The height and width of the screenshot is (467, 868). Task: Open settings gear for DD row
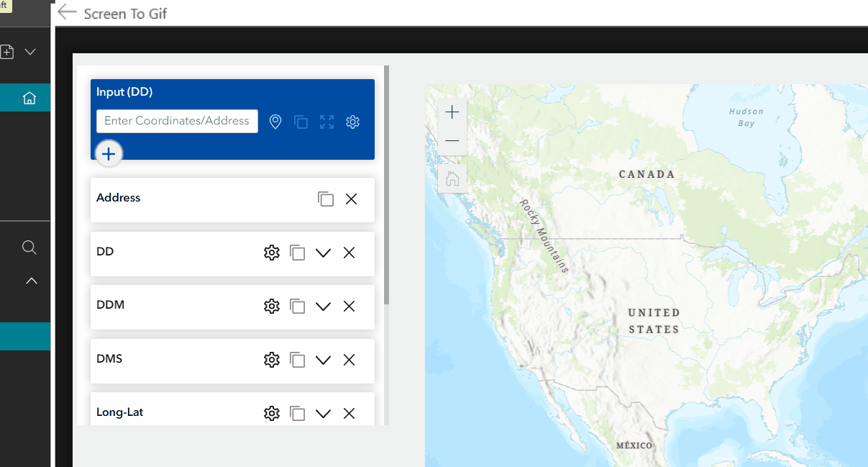point(271,253)
